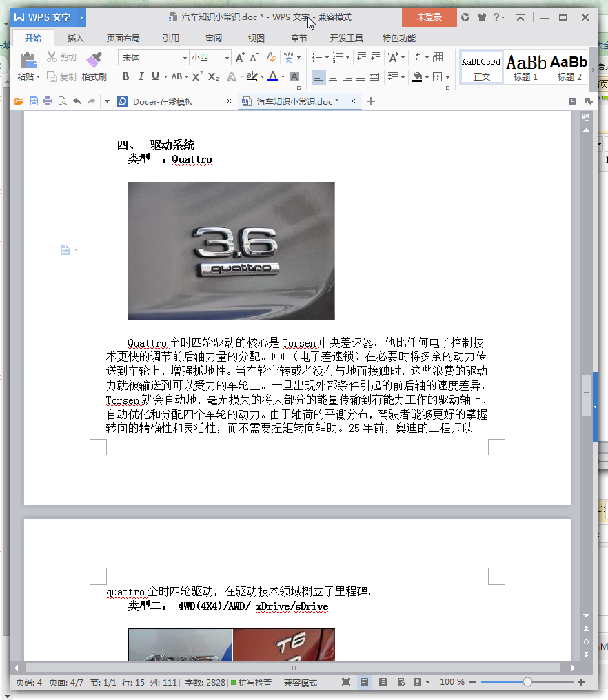Set justified text alignment

pos(361,76)
